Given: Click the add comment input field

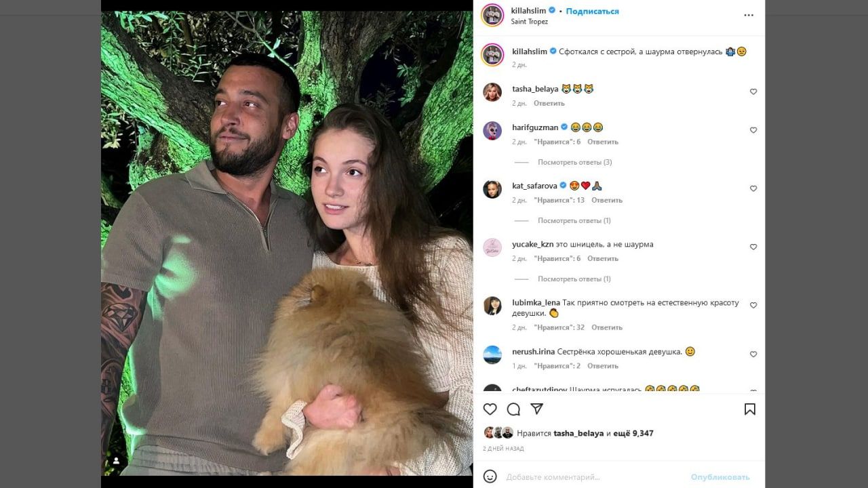Looking at the screenshot, I should click(x=590, y=477).
